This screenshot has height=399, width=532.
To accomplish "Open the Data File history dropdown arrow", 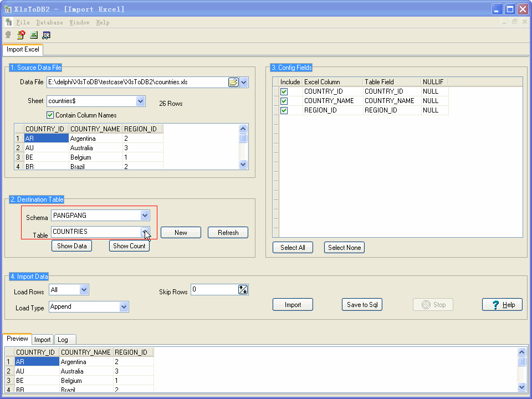I will (x=244, y=82).
